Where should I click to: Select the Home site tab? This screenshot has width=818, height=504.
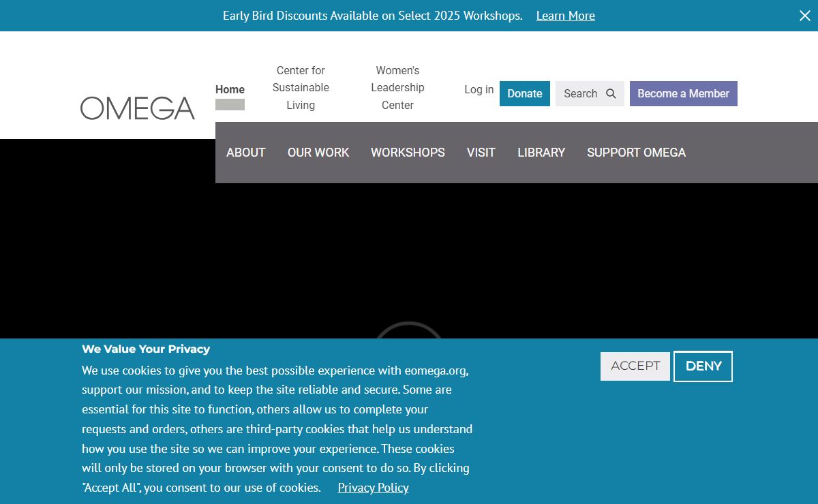(x=230, y=89)
